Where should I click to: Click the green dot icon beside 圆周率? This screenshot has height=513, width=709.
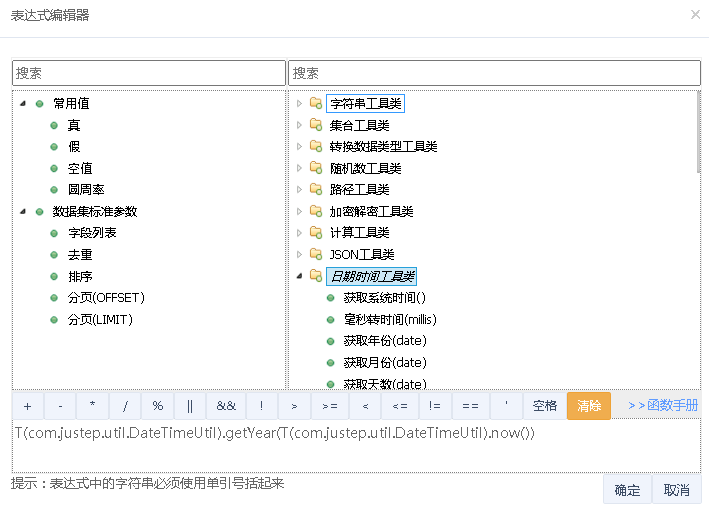click(x=54, y=189)
